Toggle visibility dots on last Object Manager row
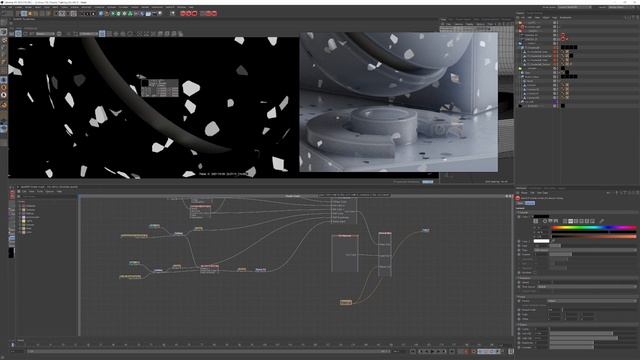This screenshot has height=360, width=640. click(x=555, y=106)
